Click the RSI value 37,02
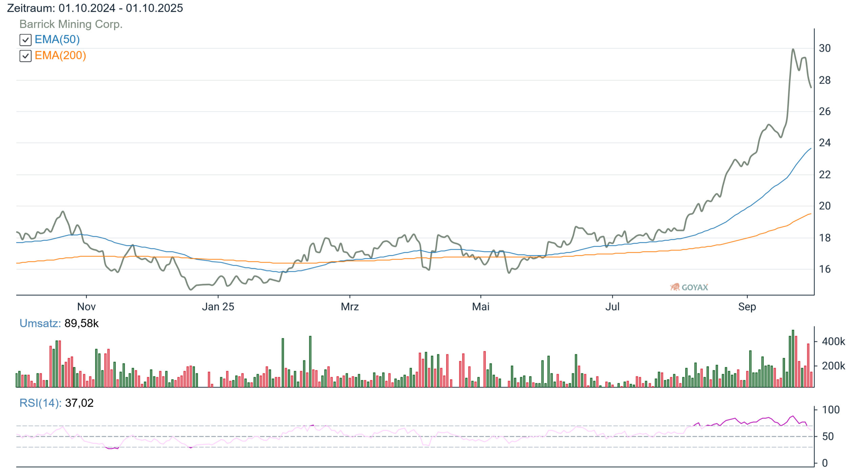 tap(79, 403)
